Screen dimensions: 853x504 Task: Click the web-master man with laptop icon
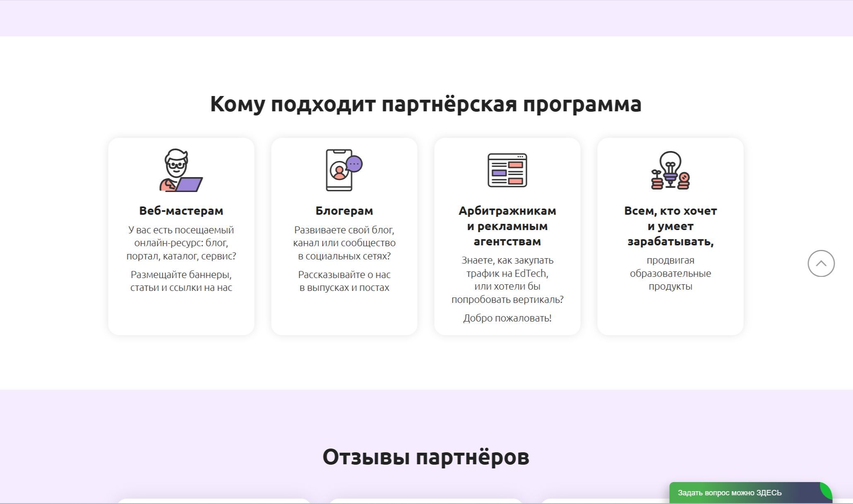pyautogui.click(x=181, y=170)
